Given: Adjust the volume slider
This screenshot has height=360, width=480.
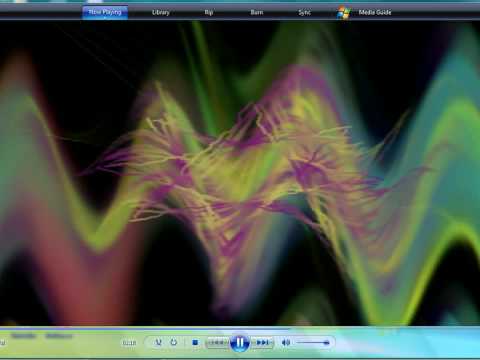Looking at the screenshot, I should coord(313,342).
